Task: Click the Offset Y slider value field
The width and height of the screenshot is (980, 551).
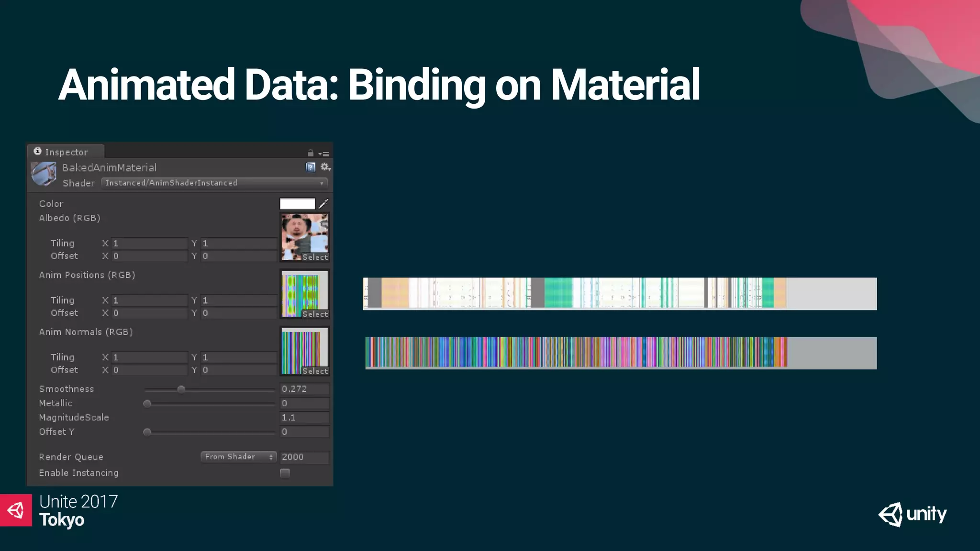Action: pos(304,432)
